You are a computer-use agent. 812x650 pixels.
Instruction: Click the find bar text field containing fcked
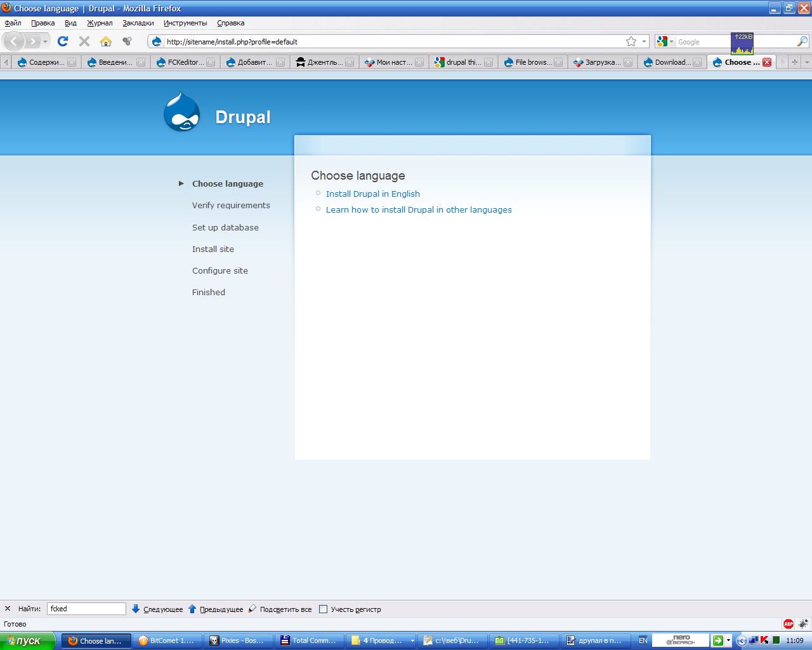point(86,609)
